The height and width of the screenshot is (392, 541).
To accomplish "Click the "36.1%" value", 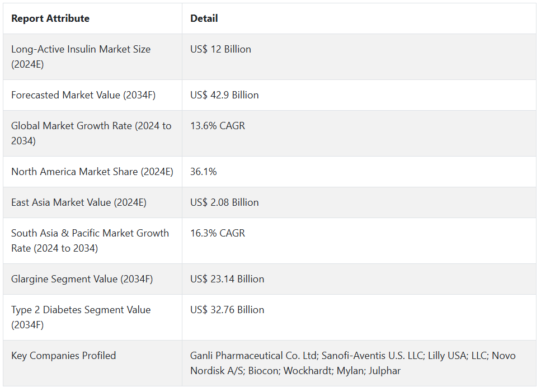I will [x=204, y=172].
